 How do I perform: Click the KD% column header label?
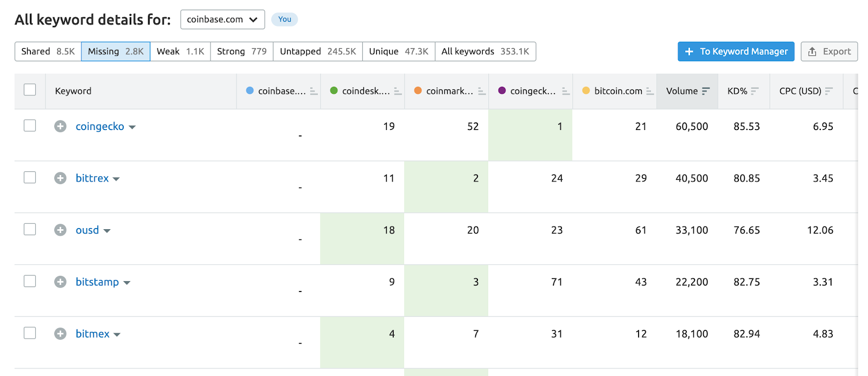[x=737, y=91]
